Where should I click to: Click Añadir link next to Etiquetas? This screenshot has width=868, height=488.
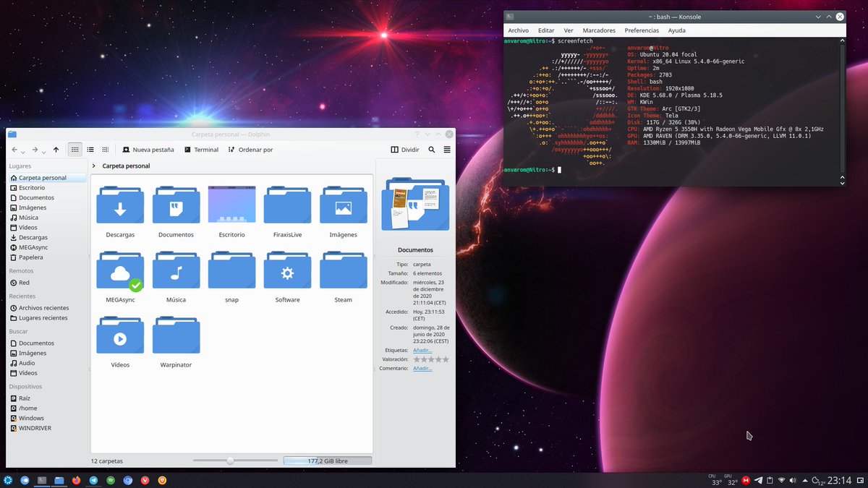click(x=422, y=350)
